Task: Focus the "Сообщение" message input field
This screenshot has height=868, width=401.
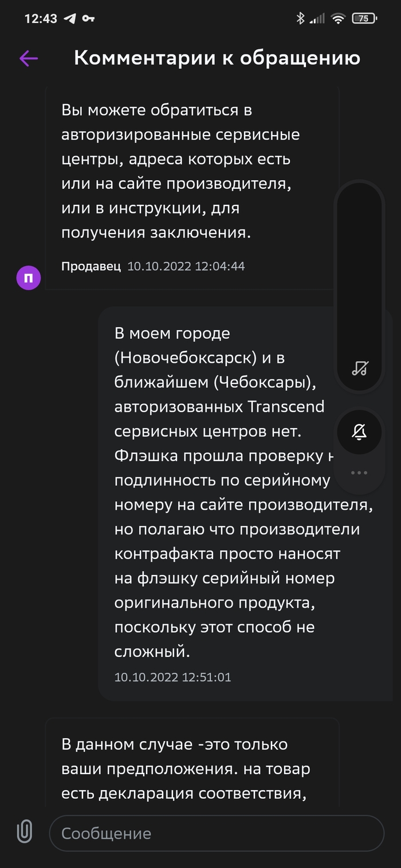Action: click(216, 833)
